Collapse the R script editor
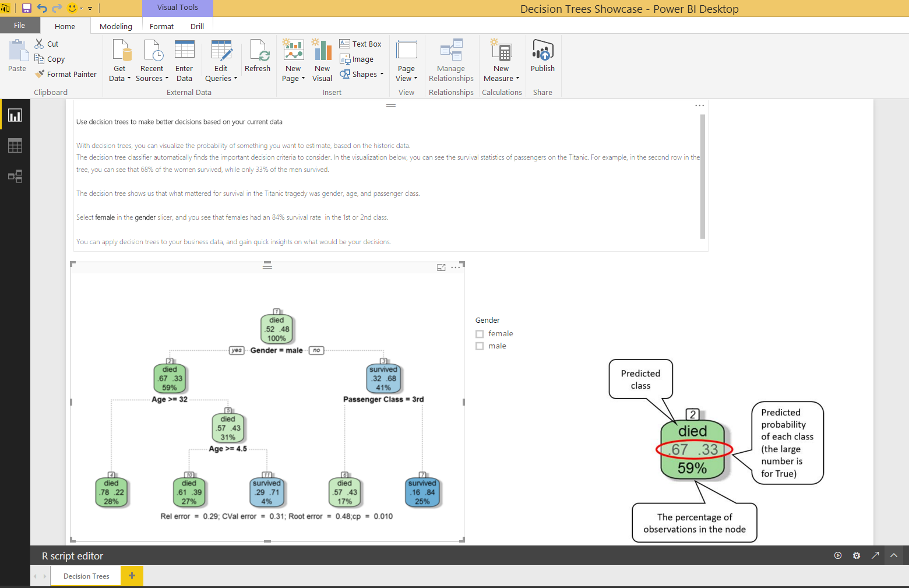The image size is (909, 588). click(893, 555)
